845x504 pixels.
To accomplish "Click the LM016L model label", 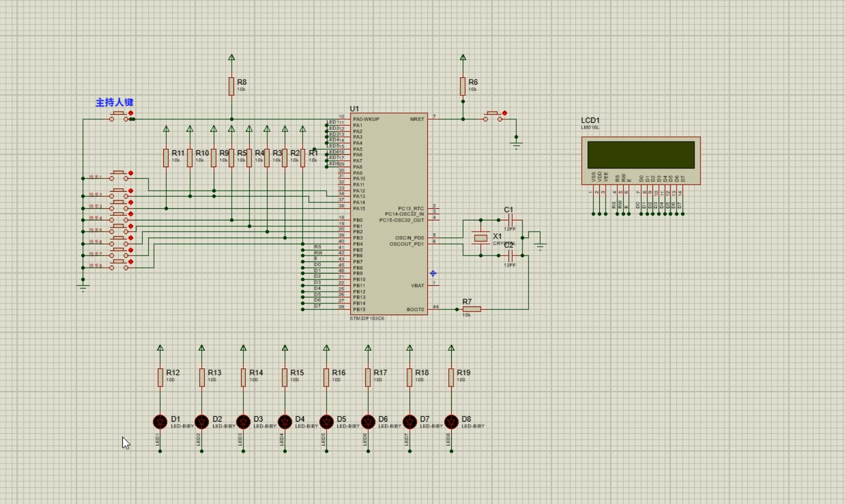I will 590,127.
